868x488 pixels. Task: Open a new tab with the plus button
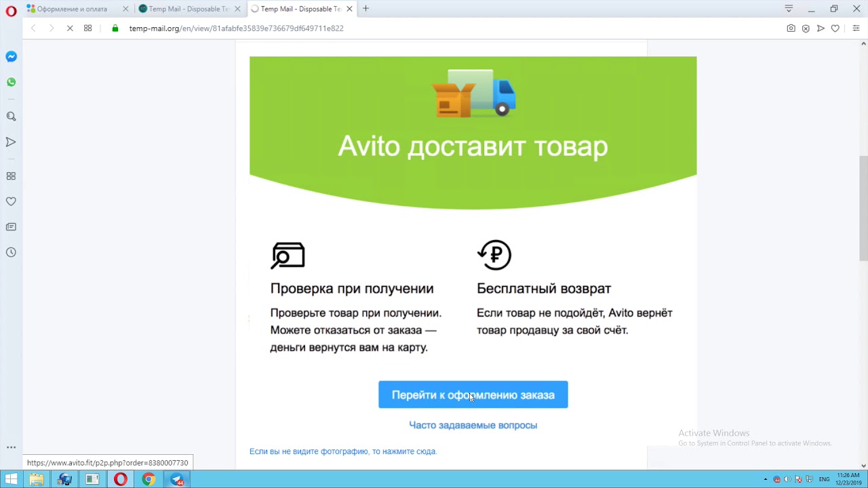[366, 9]
